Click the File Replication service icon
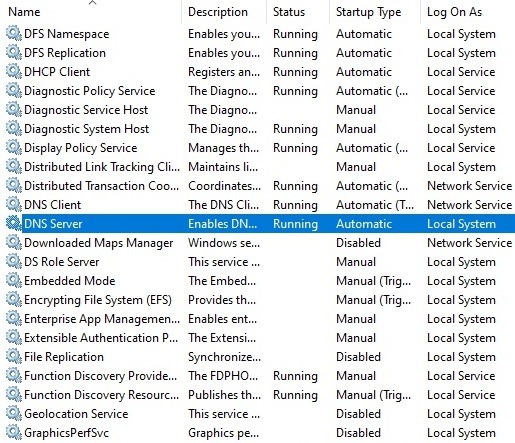515x443 pixels. pos(14,356)
